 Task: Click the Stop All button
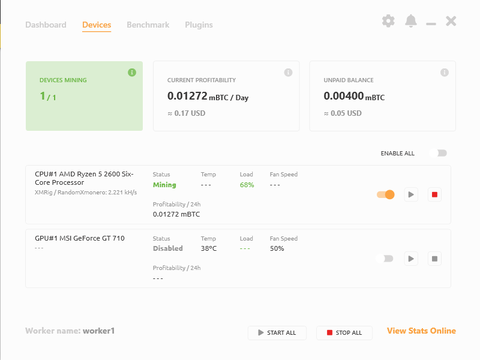coord(344,333)
